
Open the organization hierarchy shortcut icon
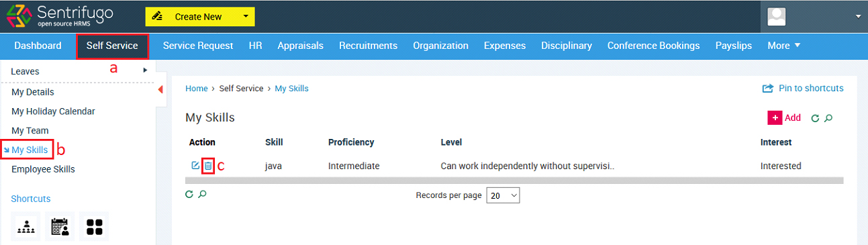[x=26, y=227]
